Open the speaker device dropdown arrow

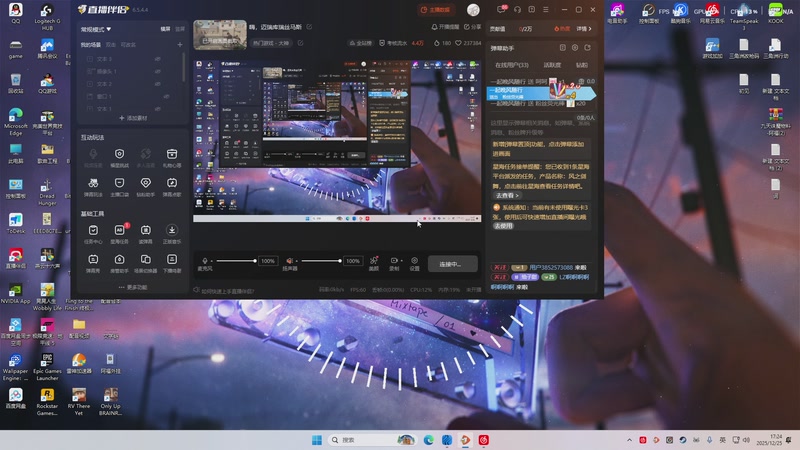click(x=296, y=261)
